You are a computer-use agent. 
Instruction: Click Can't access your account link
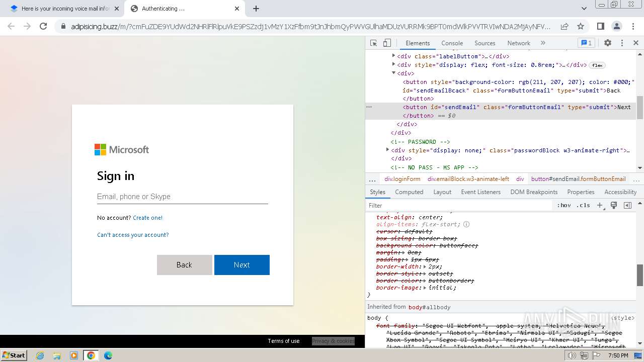(133, 235)
